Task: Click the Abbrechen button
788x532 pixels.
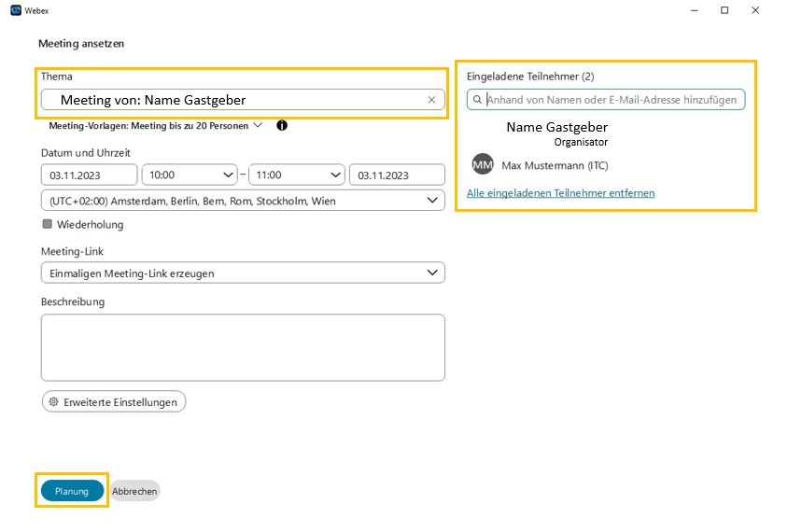Action: [135, 491]
